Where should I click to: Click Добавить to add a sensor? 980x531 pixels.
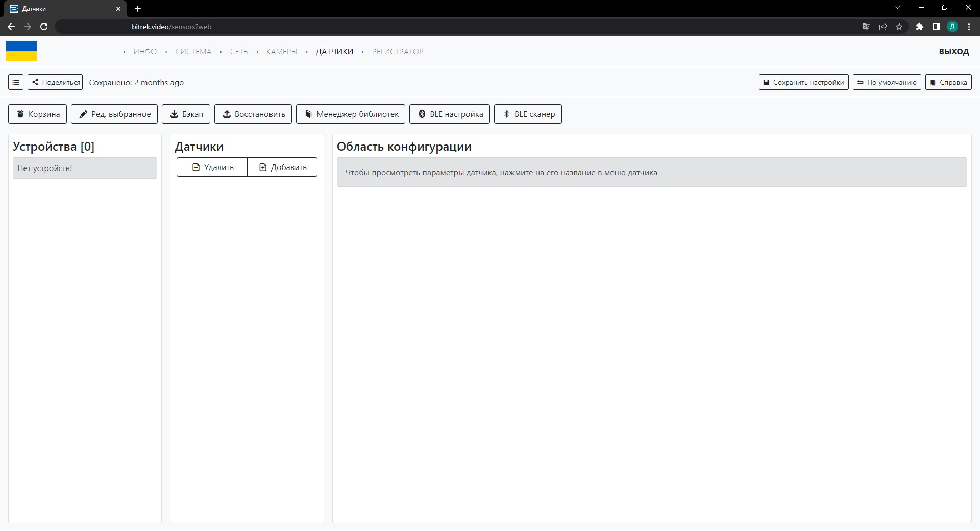[x=282, y=167]
